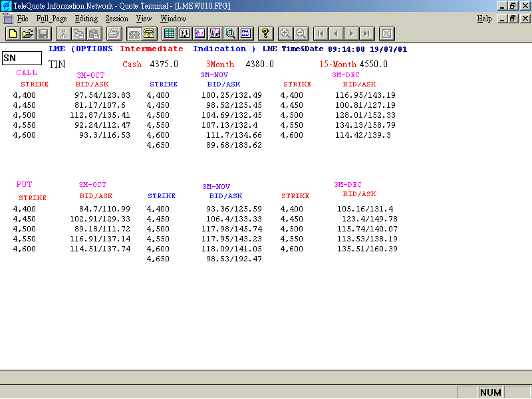532x399 pixels.
Task: Click the LIVE chart icon
Action: [215, 34]
